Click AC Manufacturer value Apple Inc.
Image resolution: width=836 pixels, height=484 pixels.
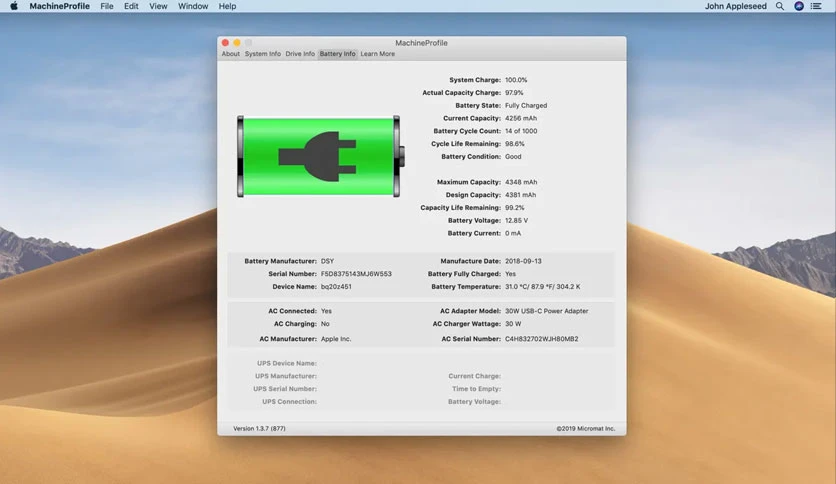pos(336,339)
